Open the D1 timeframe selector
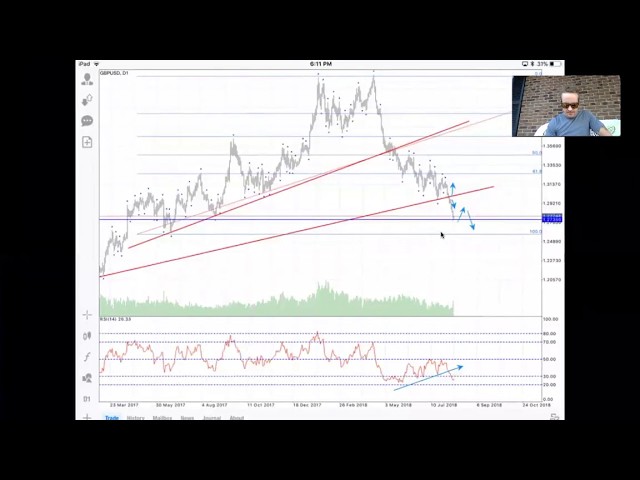The height and width of the screenshot is (480, 640). coord(87,399)
